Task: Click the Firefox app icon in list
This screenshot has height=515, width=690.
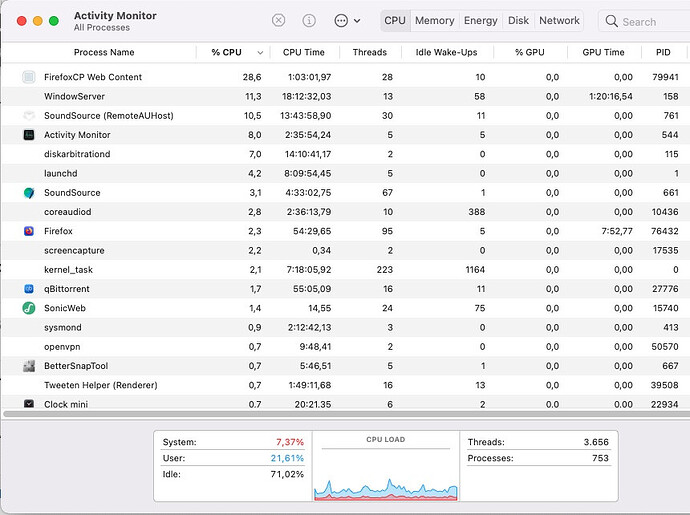Action: click(x=29, y=231)
